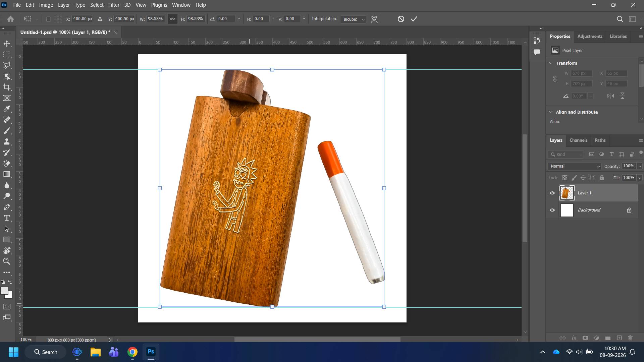Image resolution: width=644 pixels, height=362 pixels.
Task: Cancel the transform
Action: pyautogui.click(x=401, y=19)
